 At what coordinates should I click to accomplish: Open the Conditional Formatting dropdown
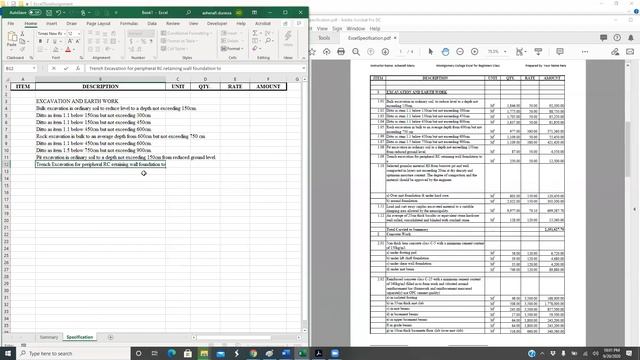coord(186,33)
